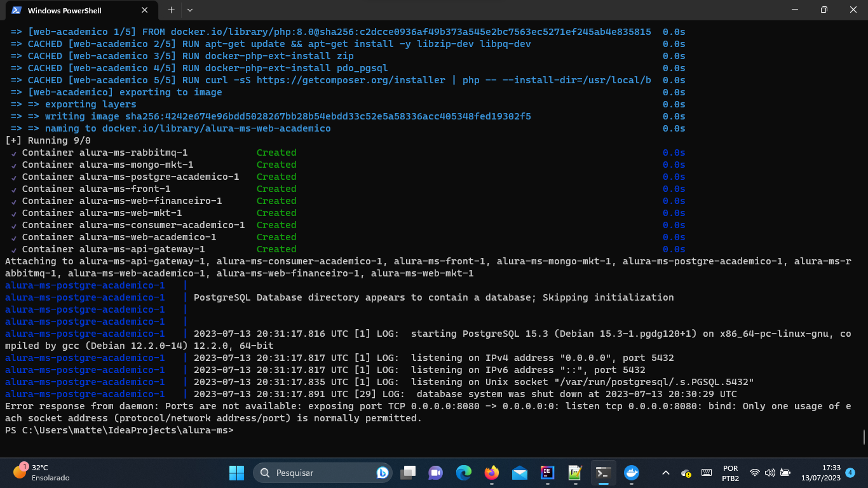Click the Terminal taskbar icon
Viewport: 868px width, 488px height.
tap(603, 473)
